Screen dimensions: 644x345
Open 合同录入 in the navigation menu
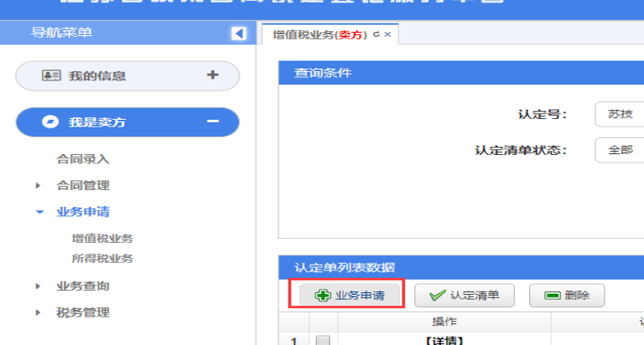(83, 159)
